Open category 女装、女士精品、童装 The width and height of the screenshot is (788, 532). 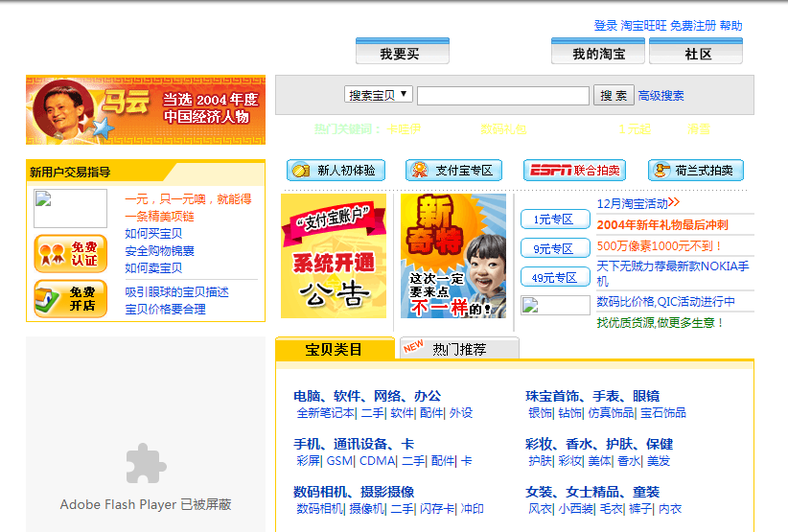point(592,492)
